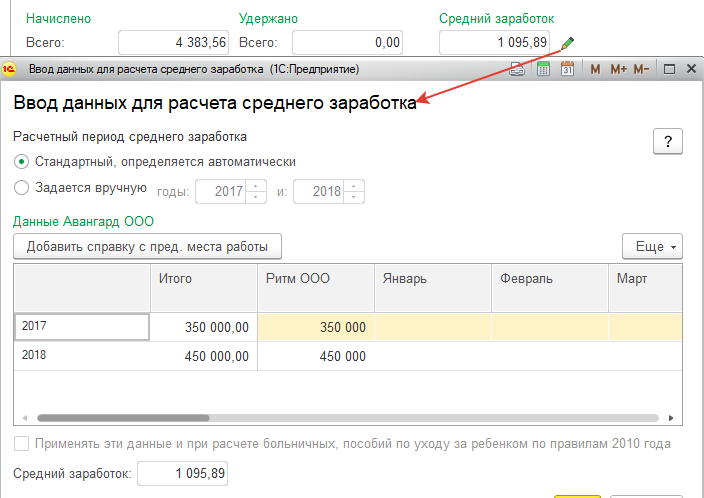Increase the 2017 year spinner

[x=255, y=186]
